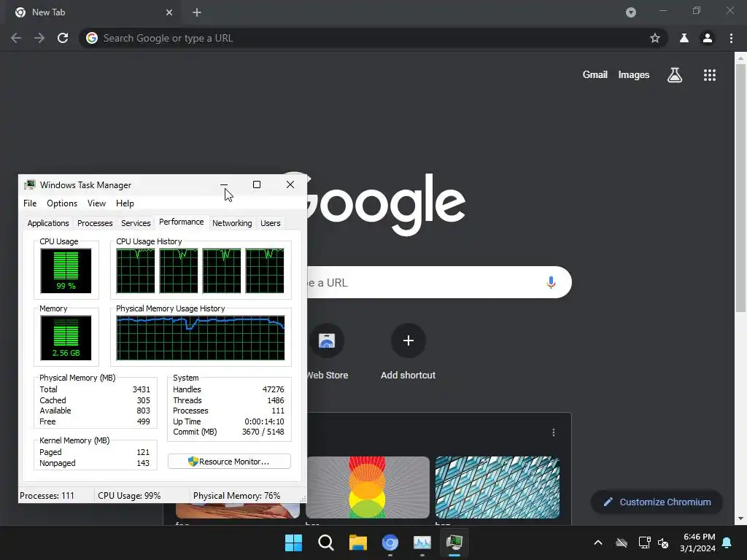The width and height of the screenshot is (747, 560).
Task: Close the New Tab tab
Action: 169,12
